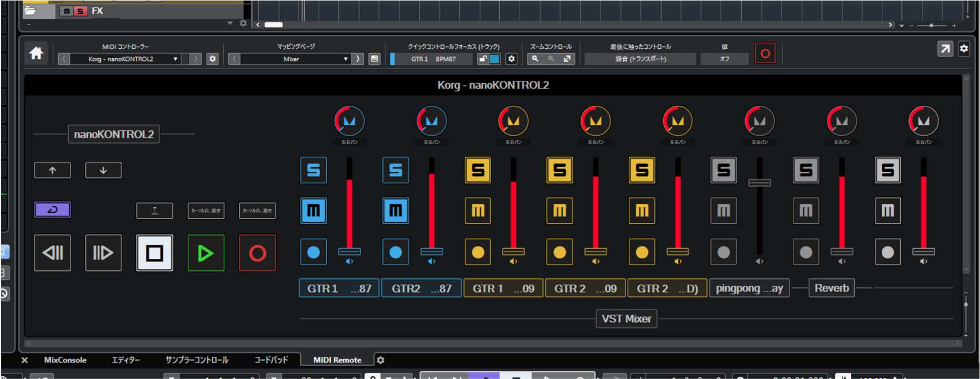Switch to MixConsole tab
This screenshot has width=980, height=379.
(65, 360)
